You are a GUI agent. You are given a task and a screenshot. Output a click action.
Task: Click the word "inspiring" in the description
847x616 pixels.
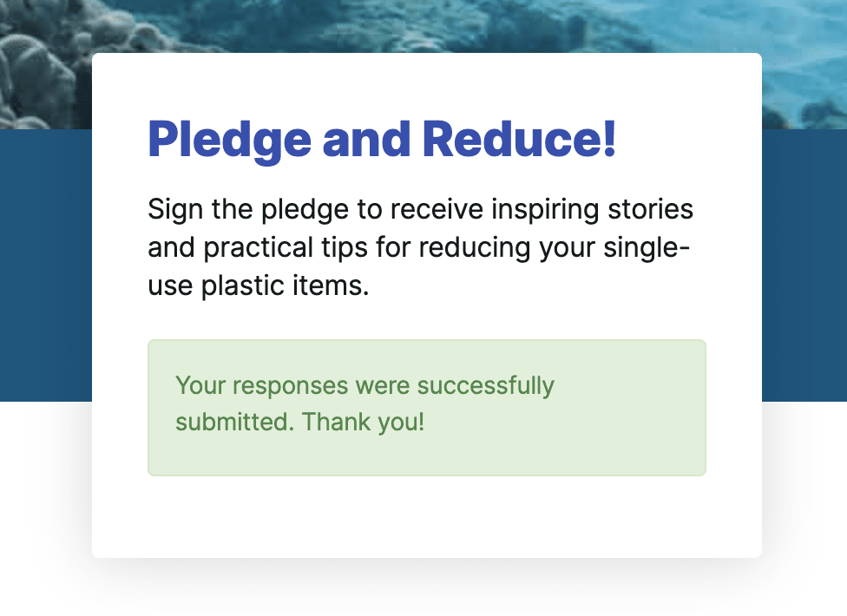(x=544, y=209)
